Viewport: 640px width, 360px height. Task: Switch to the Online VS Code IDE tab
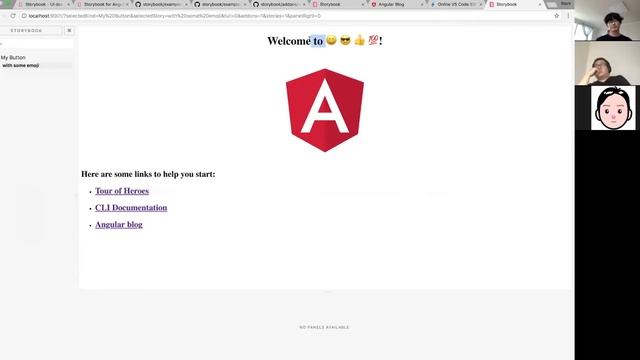click(456, 4)
